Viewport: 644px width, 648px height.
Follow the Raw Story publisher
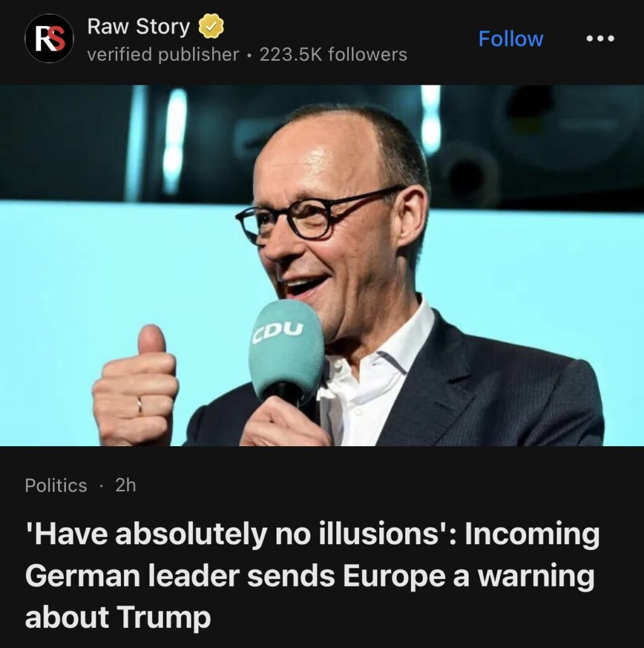coord(510,39)
